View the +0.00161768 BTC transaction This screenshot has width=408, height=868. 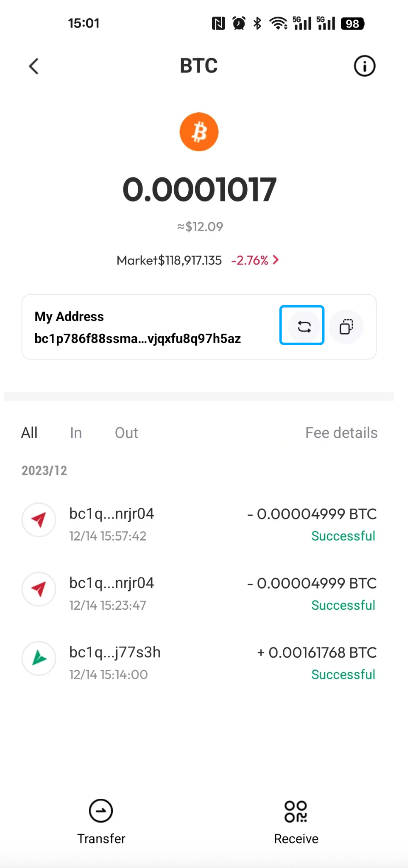[x=317, y=652]
